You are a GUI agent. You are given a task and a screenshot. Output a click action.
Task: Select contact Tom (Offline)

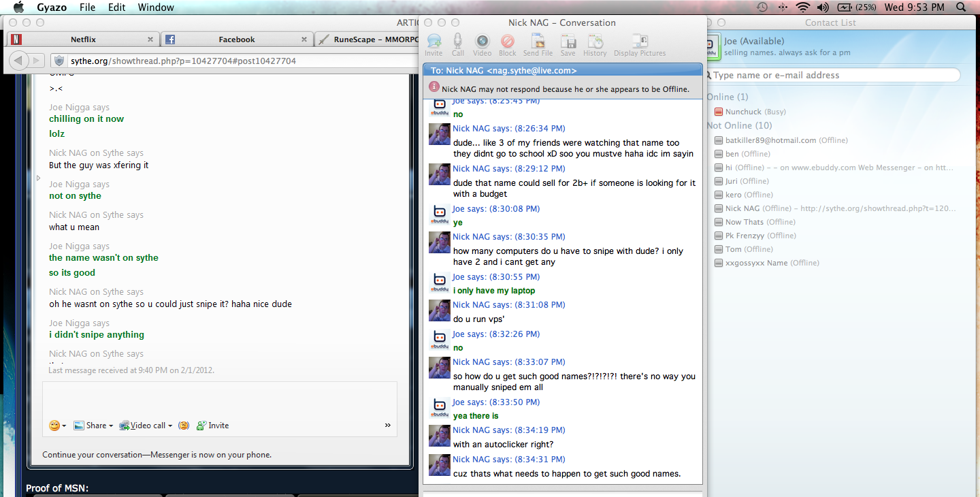click(x=743, y=249)
